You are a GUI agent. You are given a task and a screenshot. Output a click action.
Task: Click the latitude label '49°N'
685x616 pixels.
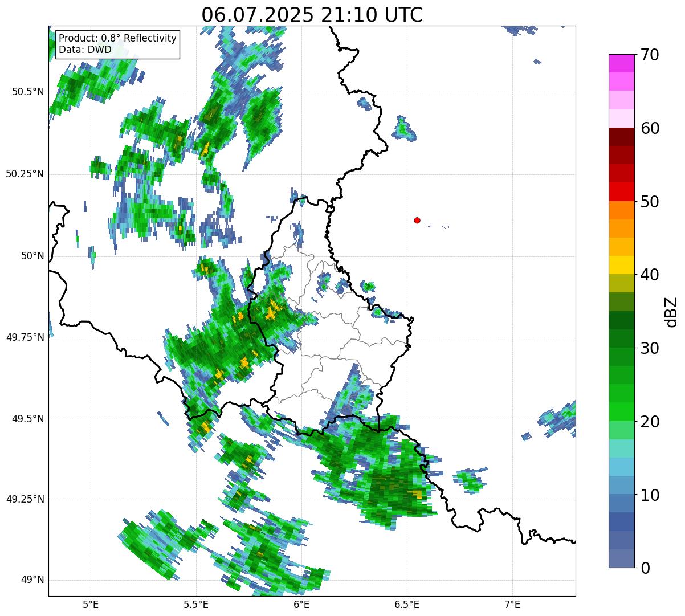click(x=32, y=580)
